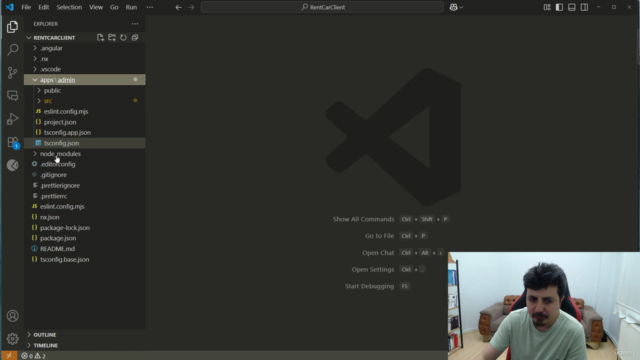
Task: Click New Folder icon in Explorer header
Action: (112, 38)
